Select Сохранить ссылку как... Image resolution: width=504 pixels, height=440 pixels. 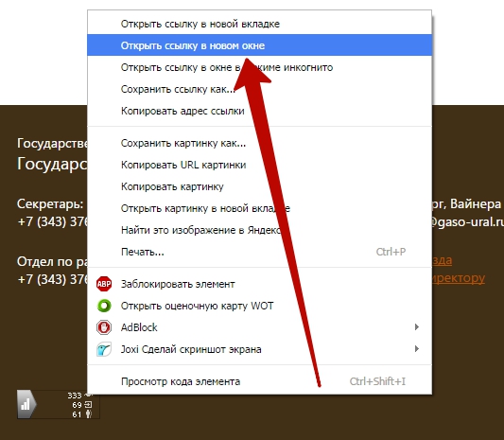click(259, 89)
